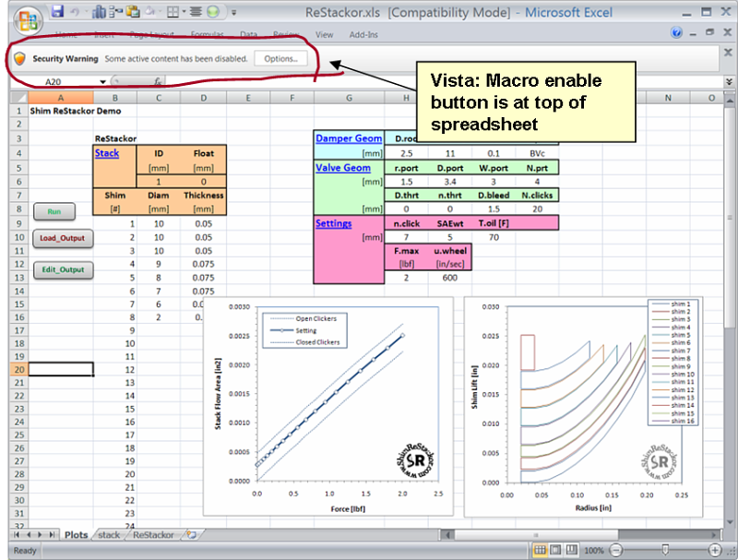Open the Office button menu
The image size is (738, 560).
coord(28,20)
